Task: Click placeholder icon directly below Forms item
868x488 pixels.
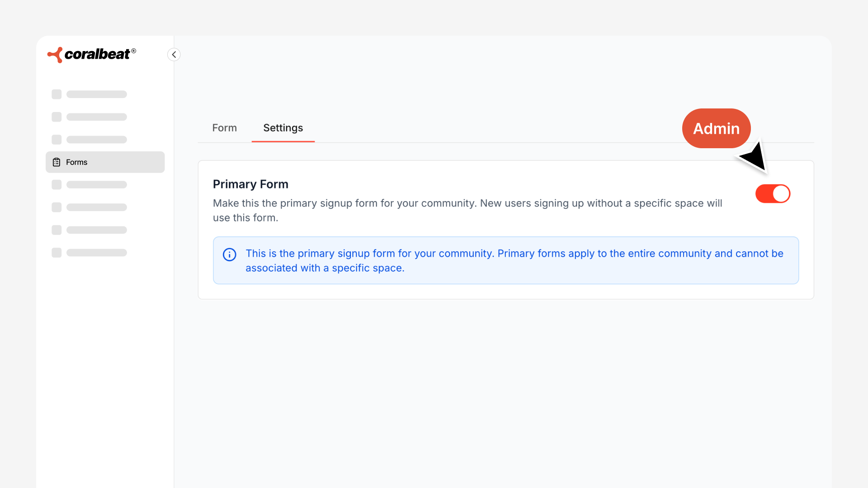Action: tap(57, 185)
